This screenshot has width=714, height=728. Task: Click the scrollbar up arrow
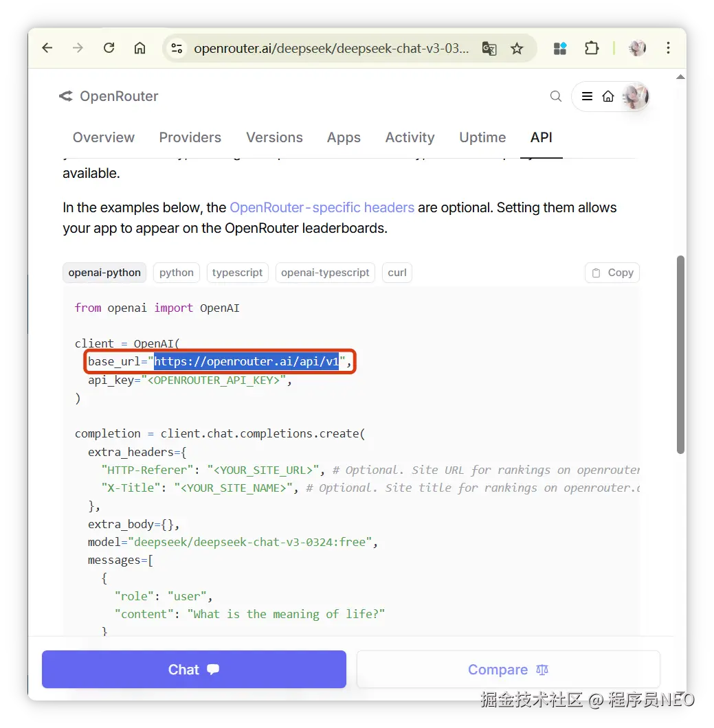point(680,77)
